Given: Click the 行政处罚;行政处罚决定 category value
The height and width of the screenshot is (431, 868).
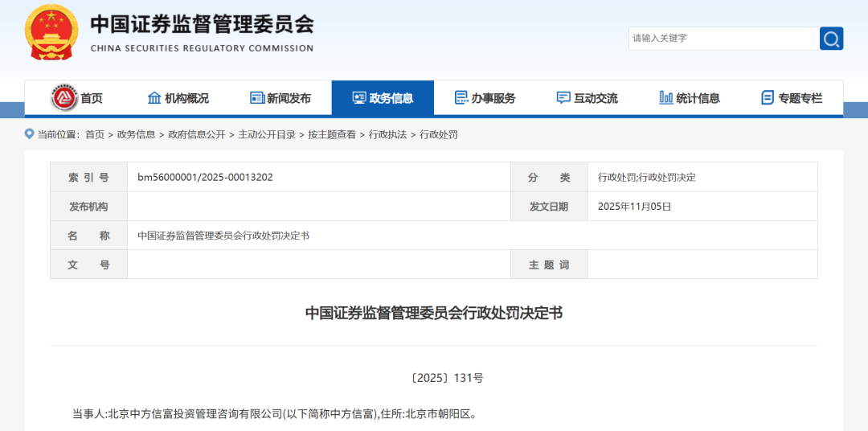Looking at the screenshot, I should pos(646,177).
